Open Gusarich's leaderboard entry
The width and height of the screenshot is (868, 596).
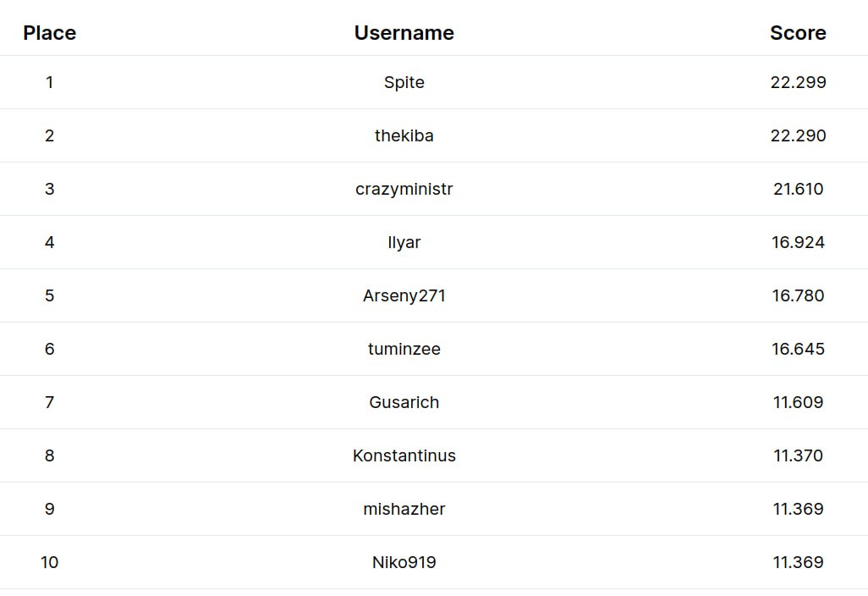(x=404, y=402)
